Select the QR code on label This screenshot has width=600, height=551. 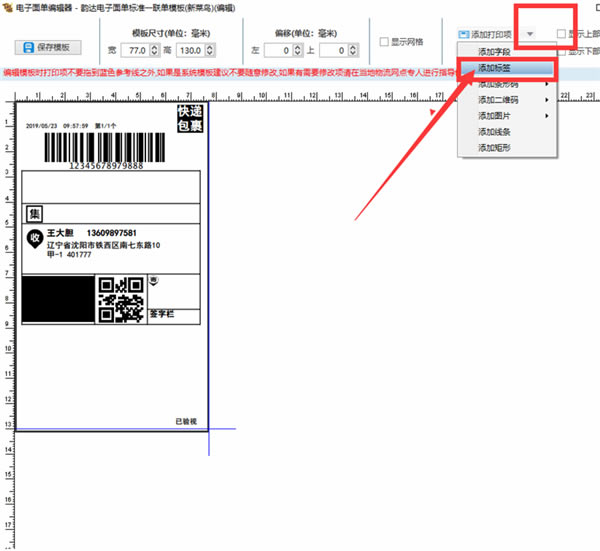click(121, 300)
